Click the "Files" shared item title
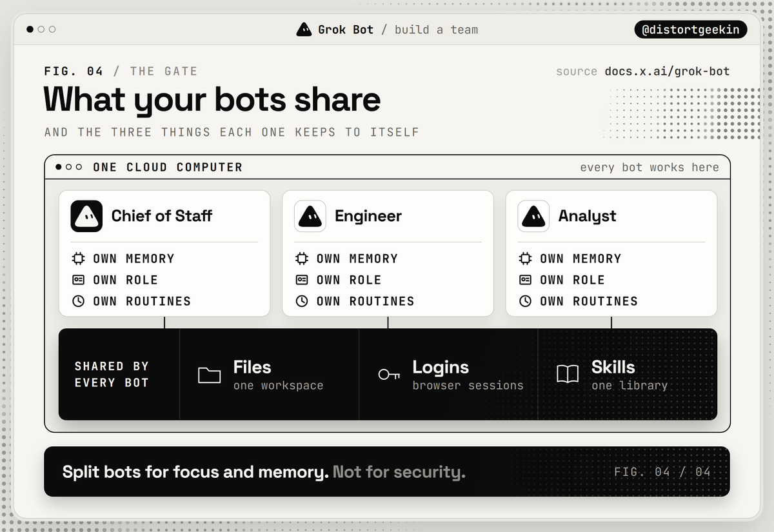This screenshot has width=774, height=532. pos(252,368)
